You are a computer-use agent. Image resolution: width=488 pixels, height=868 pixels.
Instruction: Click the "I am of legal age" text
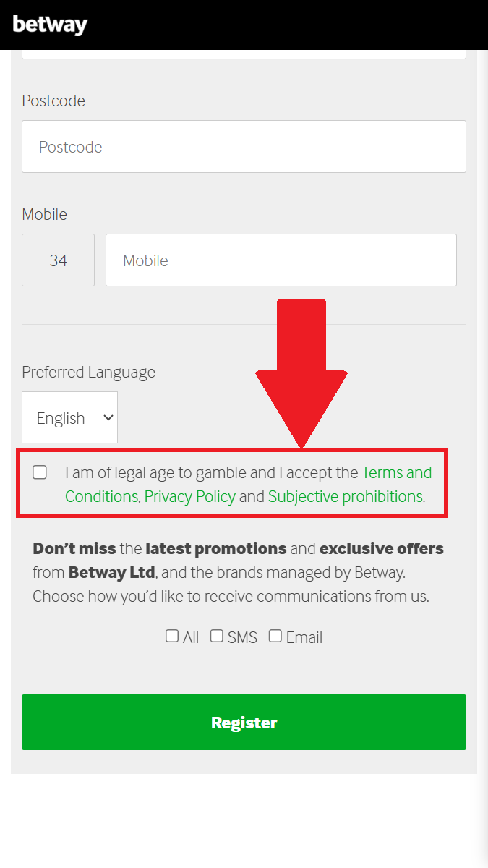pyautogui.click(x=145, y=473)
